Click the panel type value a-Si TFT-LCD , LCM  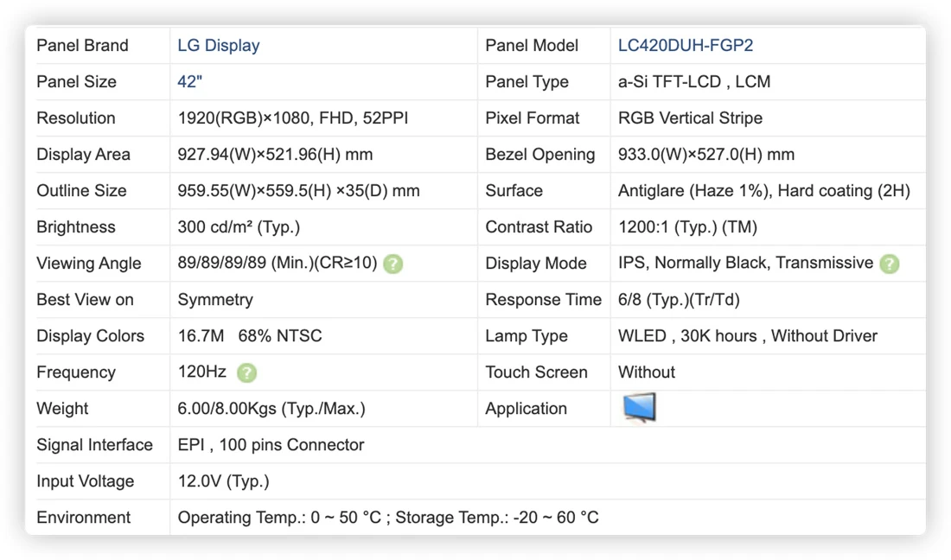click(694, 82)
